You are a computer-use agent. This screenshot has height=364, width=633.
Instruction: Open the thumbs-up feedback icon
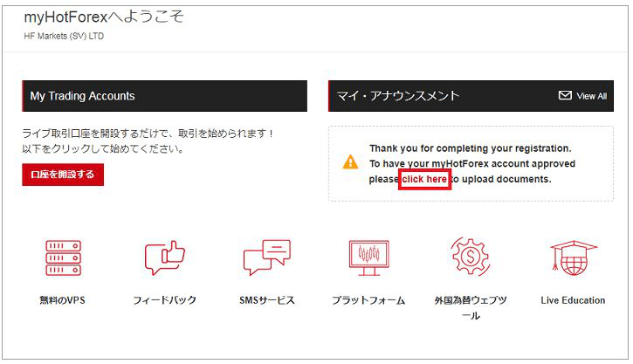point(164,258)
